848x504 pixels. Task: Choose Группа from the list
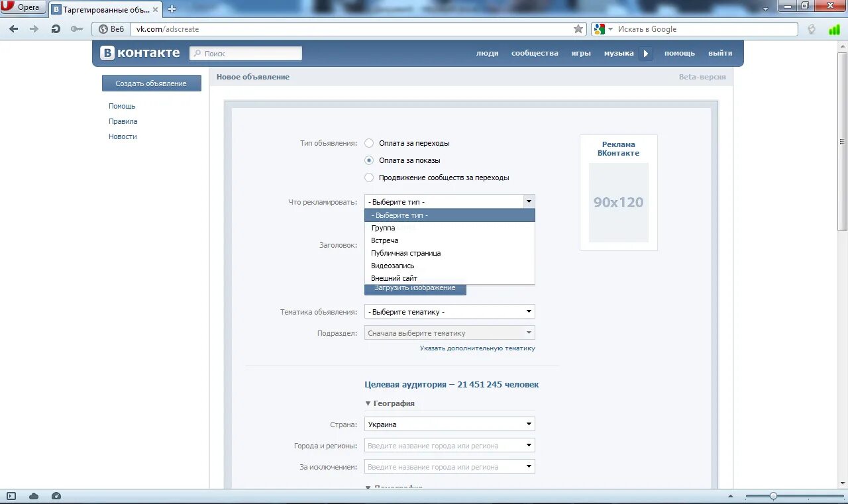click(x=449, y=228)
